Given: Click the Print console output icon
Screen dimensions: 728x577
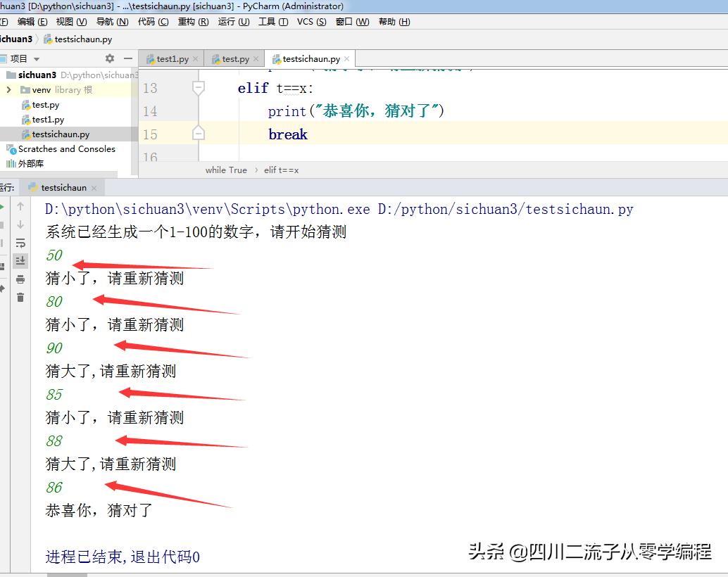Looking at the screenshot, I should 20,279.
